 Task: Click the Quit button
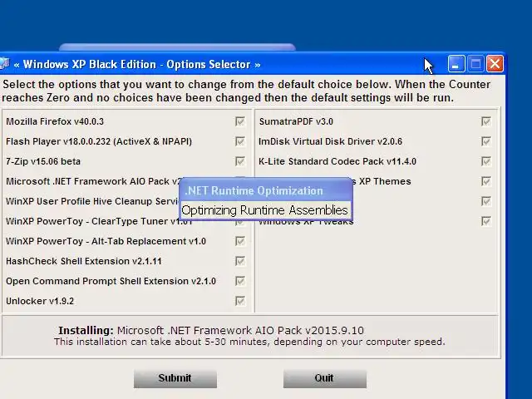point(325,378)
